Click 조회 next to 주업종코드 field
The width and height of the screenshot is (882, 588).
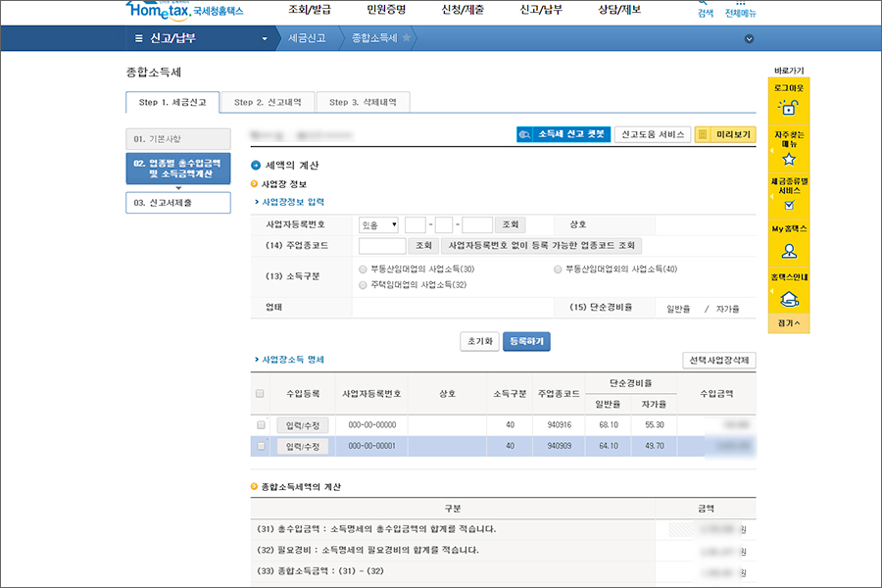coord(423,245)
